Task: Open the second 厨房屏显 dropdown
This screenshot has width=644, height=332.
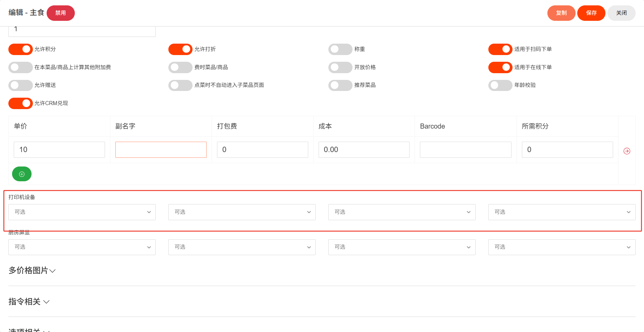Action: coord(241,247)
